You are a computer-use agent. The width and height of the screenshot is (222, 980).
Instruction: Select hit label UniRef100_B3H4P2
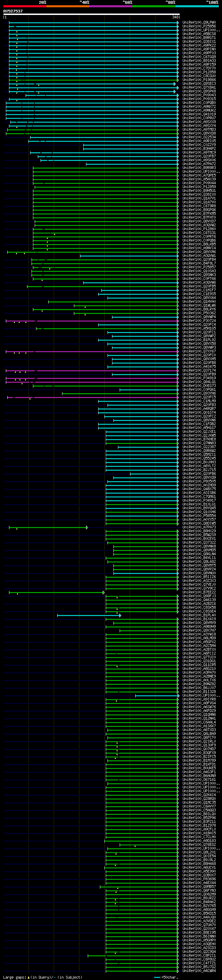199,149
